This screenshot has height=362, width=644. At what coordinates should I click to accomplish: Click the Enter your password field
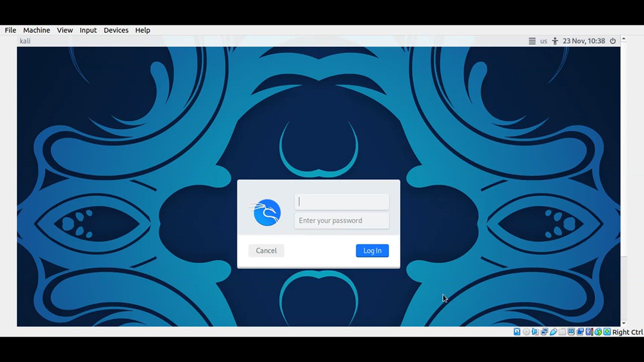(x=342, y=221)
